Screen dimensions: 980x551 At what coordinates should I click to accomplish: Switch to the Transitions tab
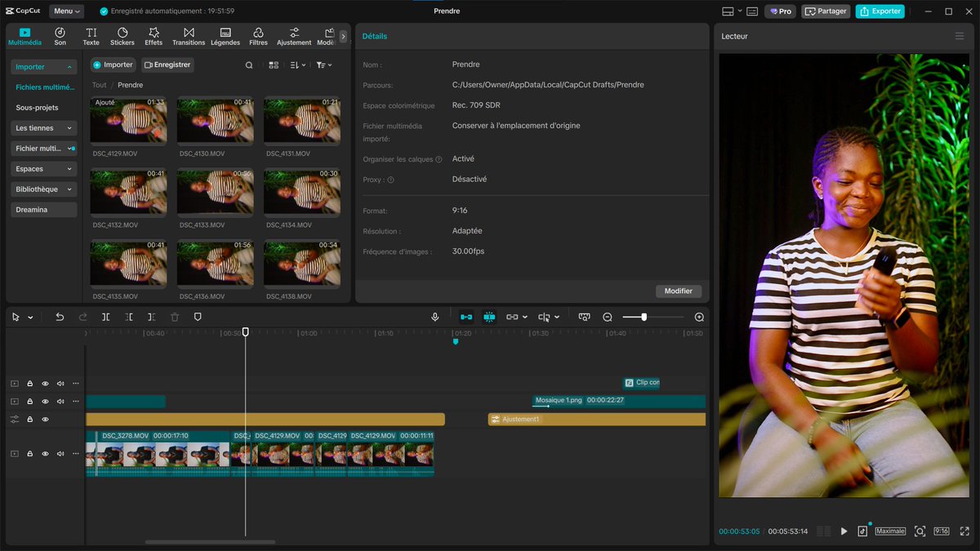tap(189, 36)
